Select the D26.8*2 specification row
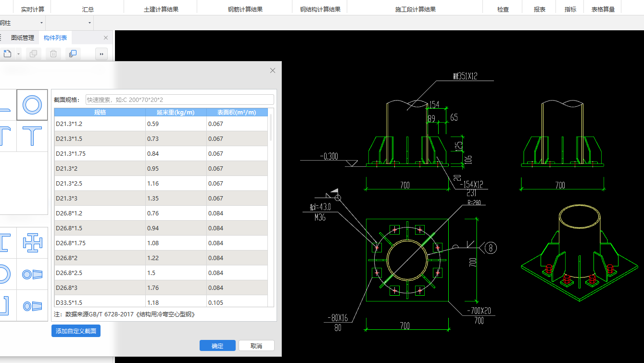Image resolution: width=644 pixels, height=363 pixels. coord(161,258)
